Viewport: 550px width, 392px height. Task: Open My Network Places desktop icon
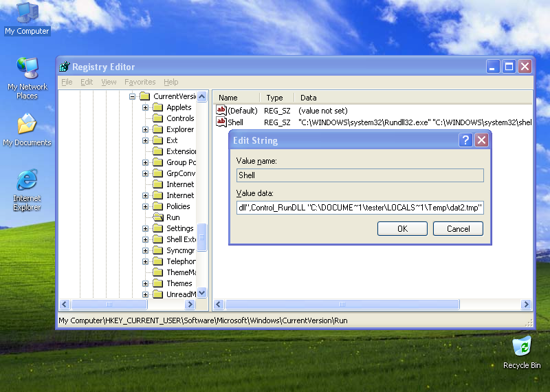tap(27, 78)
